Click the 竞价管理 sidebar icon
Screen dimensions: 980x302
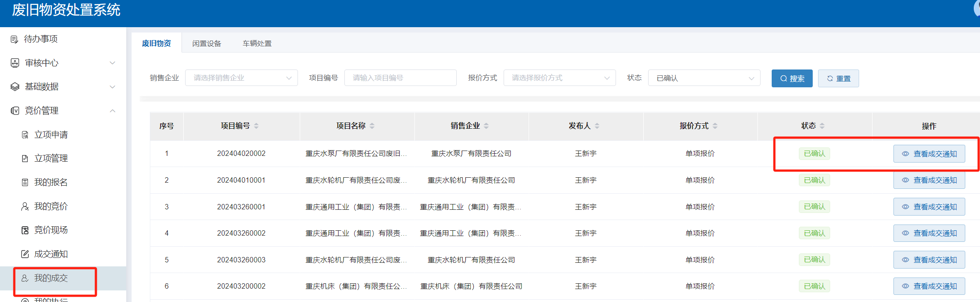tap(15, 110)
